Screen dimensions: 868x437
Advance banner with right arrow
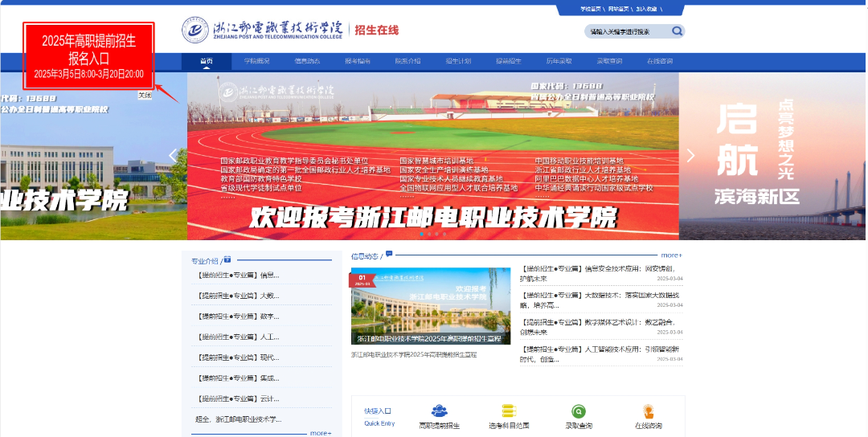(x=690, y=156)
